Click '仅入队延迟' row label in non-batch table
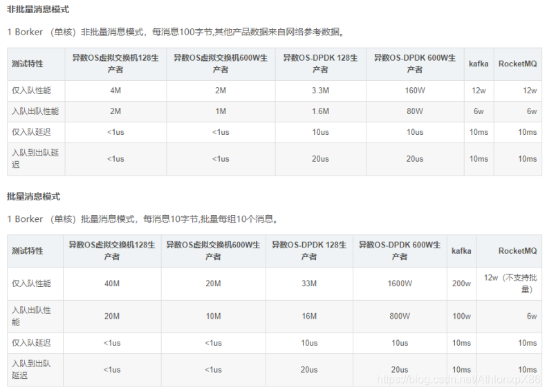547x392 pixels. [x=36, y=132]
